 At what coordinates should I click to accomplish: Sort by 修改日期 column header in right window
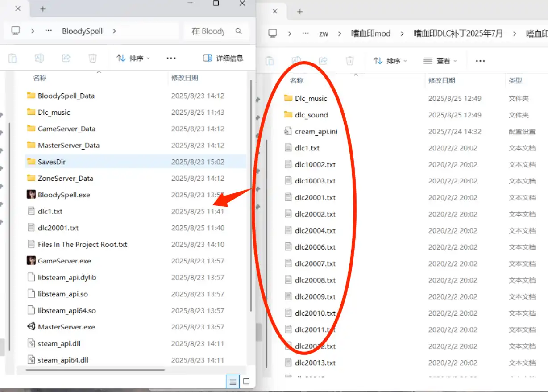pyautogui.click(x=441, y=81)
